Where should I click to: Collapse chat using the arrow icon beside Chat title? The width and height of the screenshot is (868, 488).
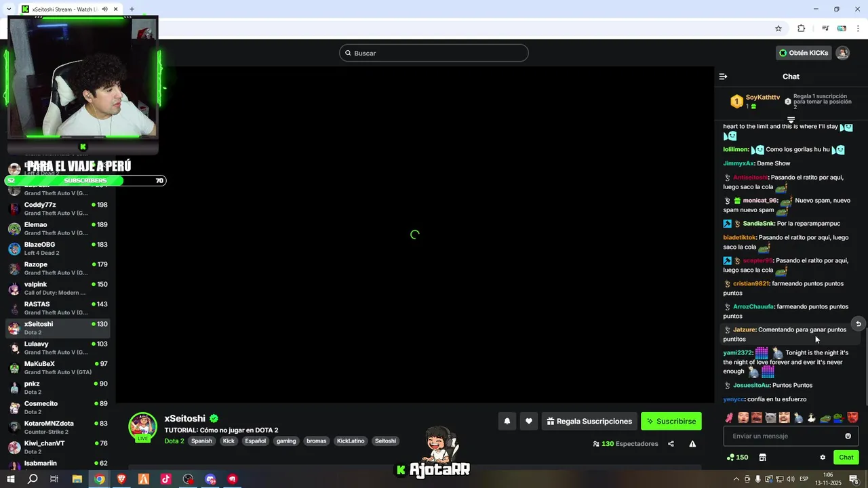pos(723,77)
